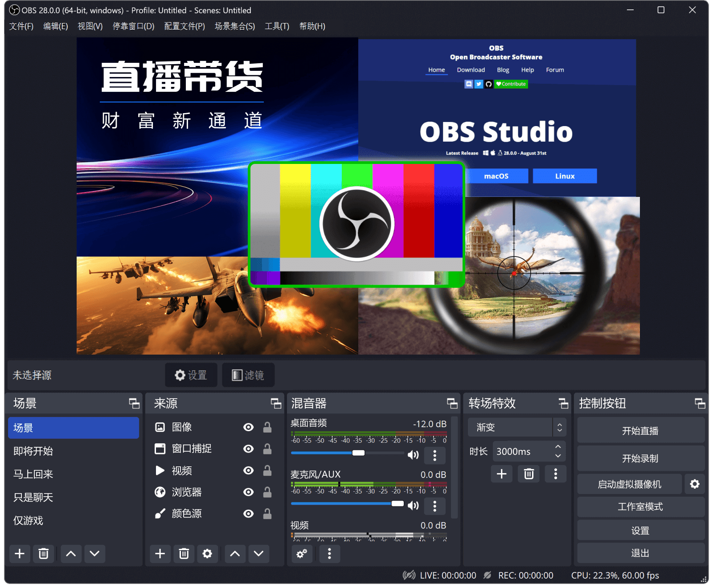Viewport: 713px width, 588px height.
Task: Toggle lock on 窗口捕捉 source
Action: pos(267,449)
